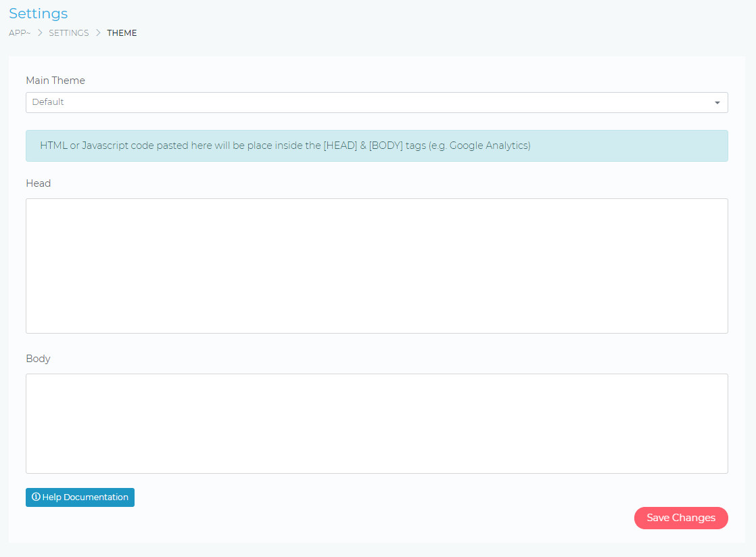The width and height of the screenshot is (756, 557).
Task: Navigate to SETTINGS breadcrumb
Action: click(x=69, y=33)
